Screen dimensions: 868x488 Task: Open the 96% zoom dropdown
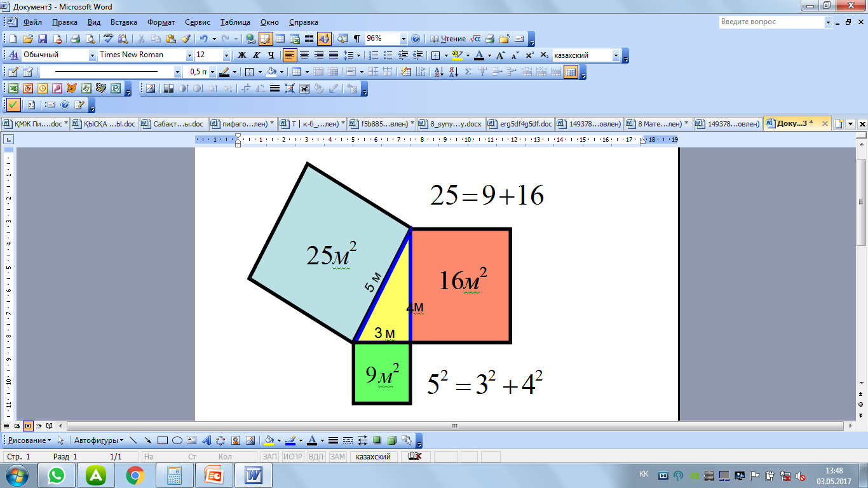[404, 39]
